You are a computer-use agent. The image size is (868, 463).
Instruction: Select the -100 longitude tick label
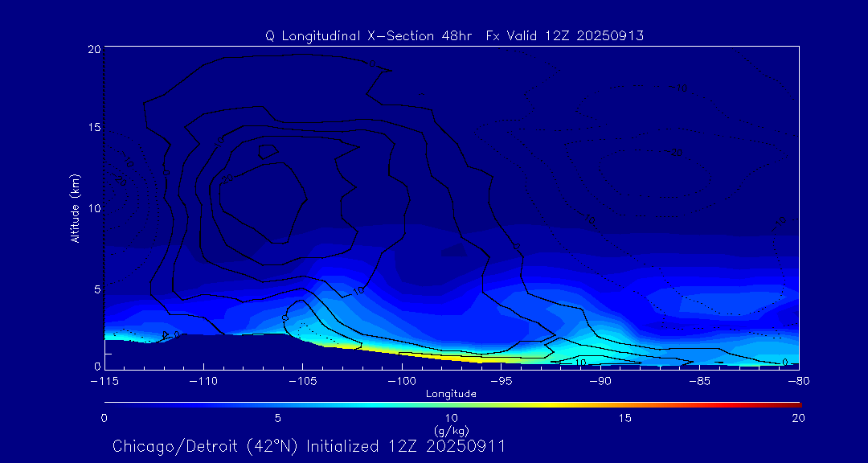(402, 382)
